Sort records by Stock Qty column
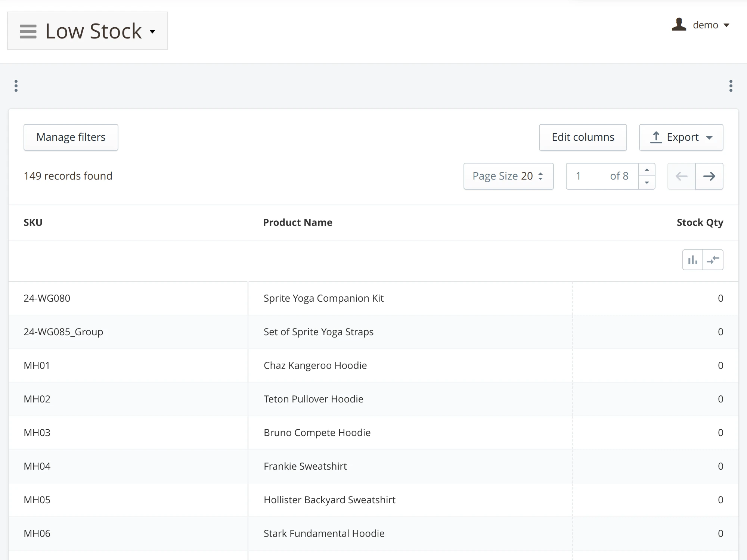This screenshot has width=747, height=560. point(700,222)
